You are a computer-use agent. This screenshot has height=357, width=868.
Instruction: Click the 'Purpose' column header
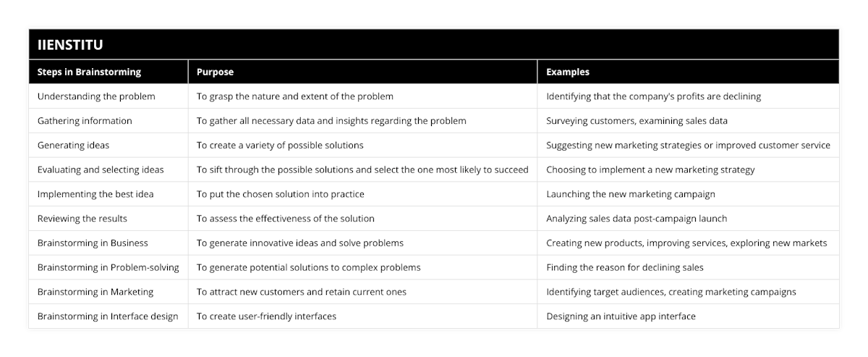(x=215, y=72)
